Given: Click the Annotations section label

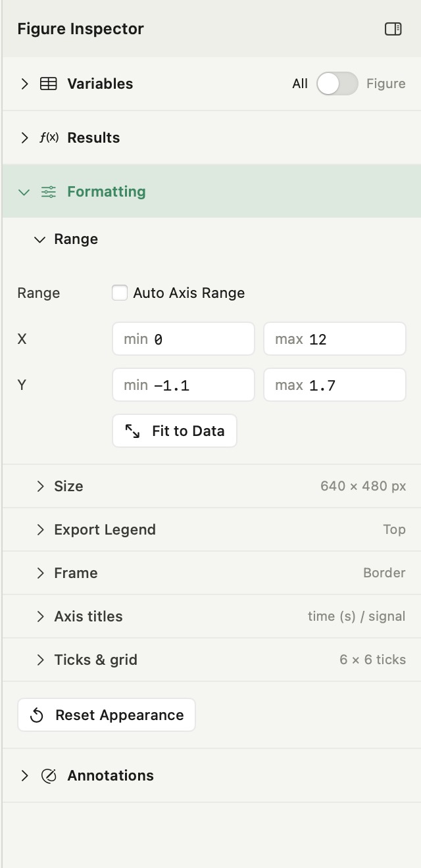Looking at the screenshot, I should [111, 775].
